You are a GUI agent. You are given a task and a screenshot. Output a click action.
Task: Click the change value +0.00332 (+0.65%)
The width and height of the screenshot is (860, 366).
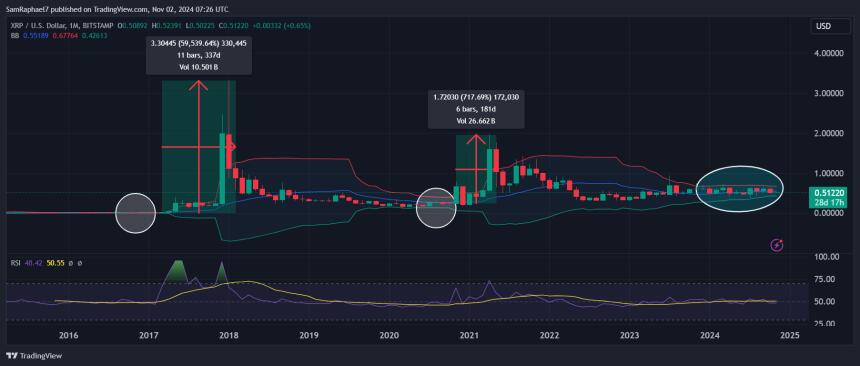[x=281, y=26]
